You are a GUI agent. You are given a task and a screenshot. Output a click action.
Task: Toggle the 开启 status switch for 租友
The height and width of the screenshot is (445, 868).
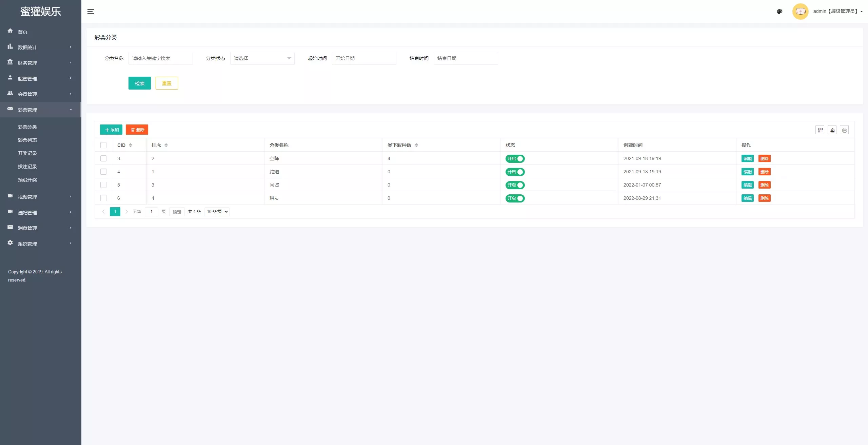[515, 198]
